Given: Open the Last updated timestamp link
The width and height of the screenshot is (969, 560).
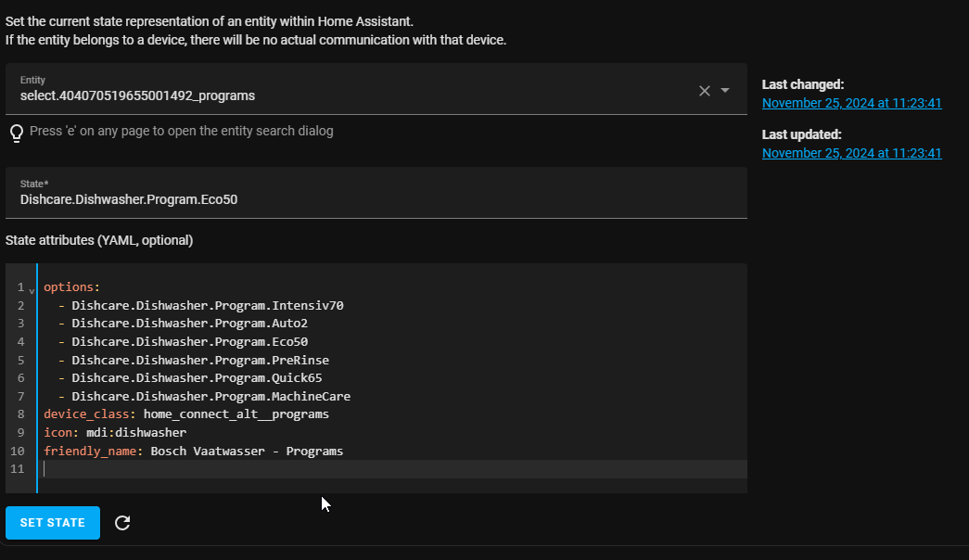Looking at the screenshot, I should coord(851,153).
